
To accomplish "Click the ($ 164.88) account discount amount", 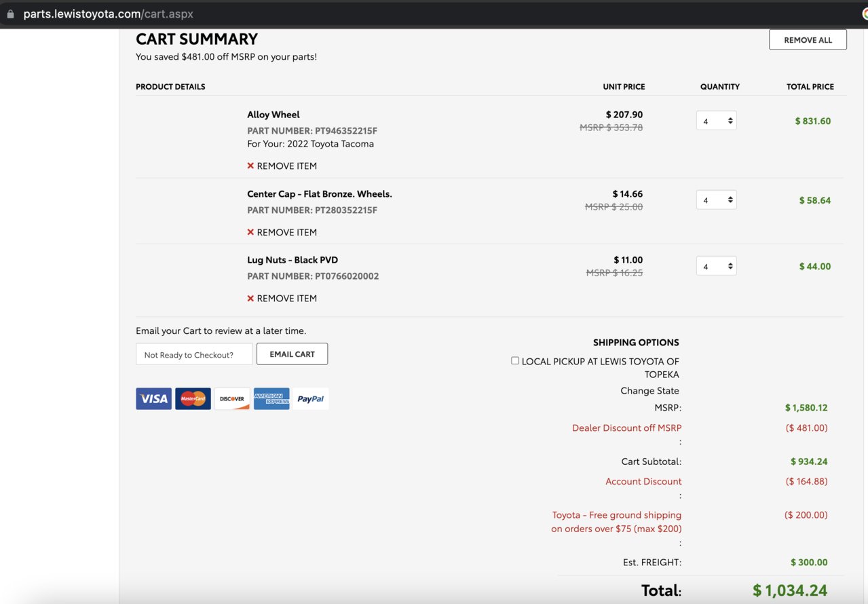I will [807, 481].
